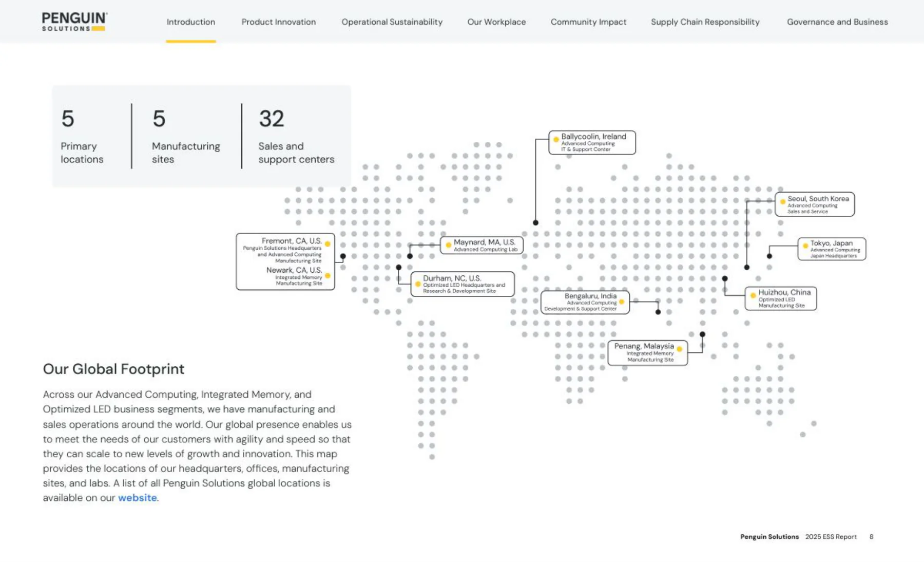Click "Research & Development Site" under Durham
The image size is (924, 562).
click(459, 291)
